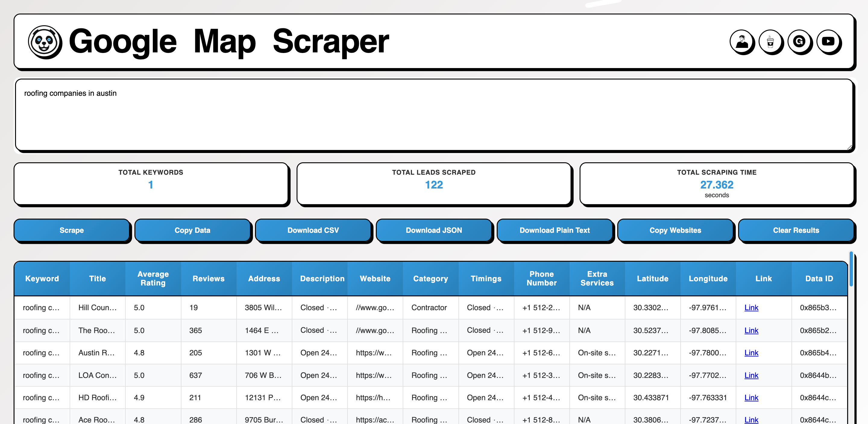Click the Download CSV icon button
868x424 pixels.
click(x=313, y=230)
